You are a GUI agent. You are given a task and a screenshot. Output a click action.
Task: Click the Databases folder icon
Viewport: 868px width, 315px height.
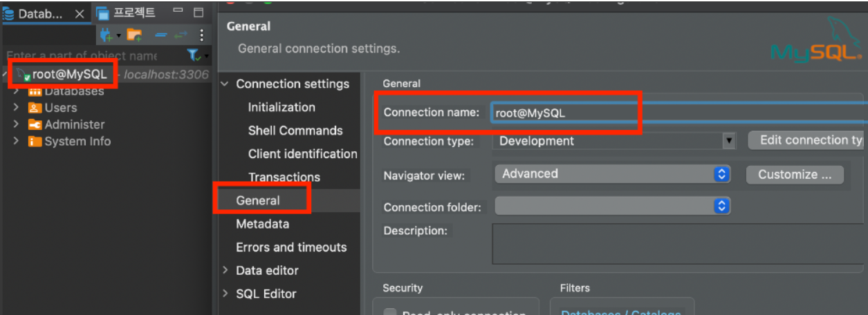(x=35, y=91)
